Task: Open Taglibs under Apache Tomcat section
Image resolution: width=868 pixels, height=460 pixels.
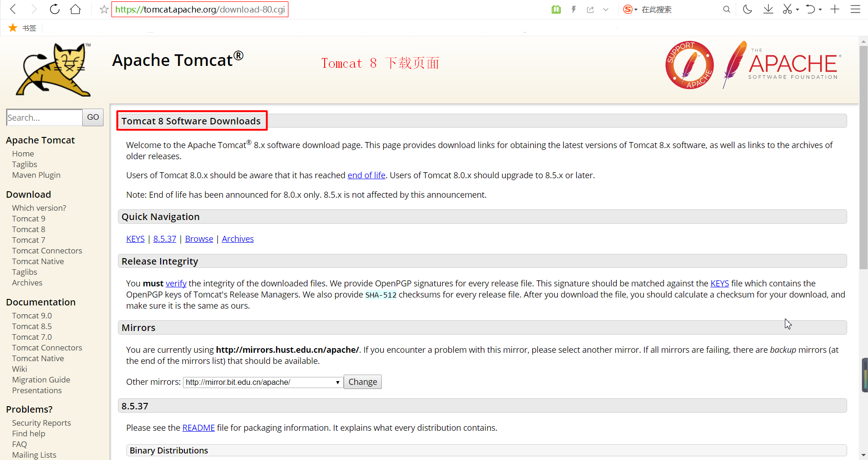Action: pos(24,164)
